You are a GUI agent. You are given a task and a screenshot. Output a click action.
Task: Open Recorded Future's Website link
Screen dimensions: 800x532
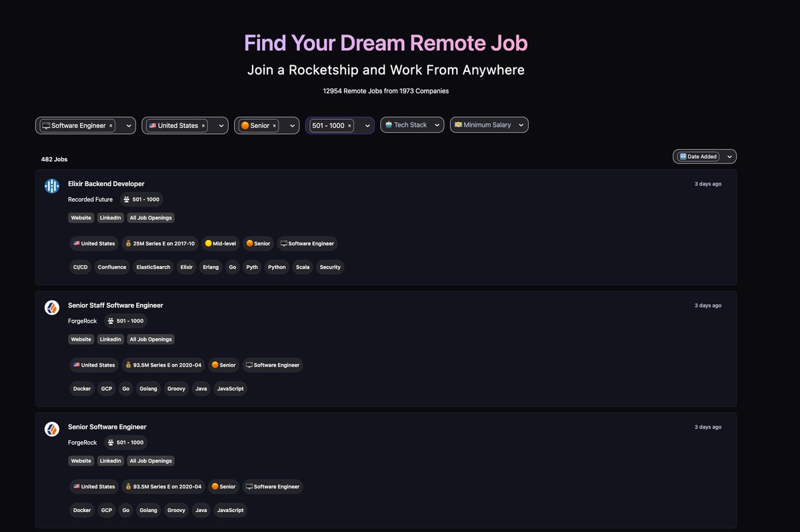(x=81, y=217)
